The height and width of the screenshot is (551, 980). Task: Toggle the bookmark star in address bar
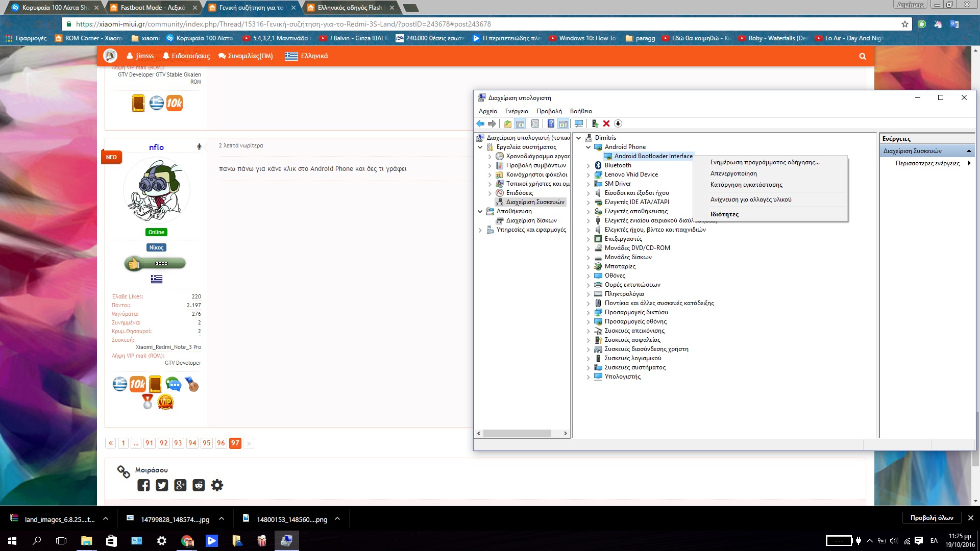click(x=905, y=24)
